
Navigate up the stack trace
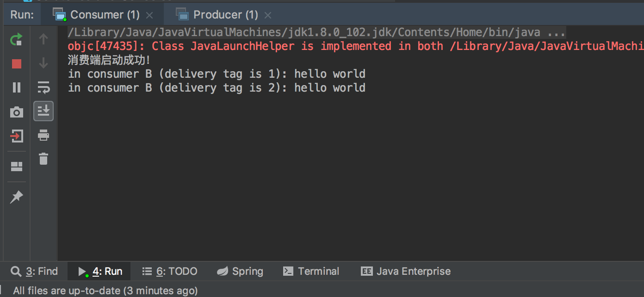(43, 39)
